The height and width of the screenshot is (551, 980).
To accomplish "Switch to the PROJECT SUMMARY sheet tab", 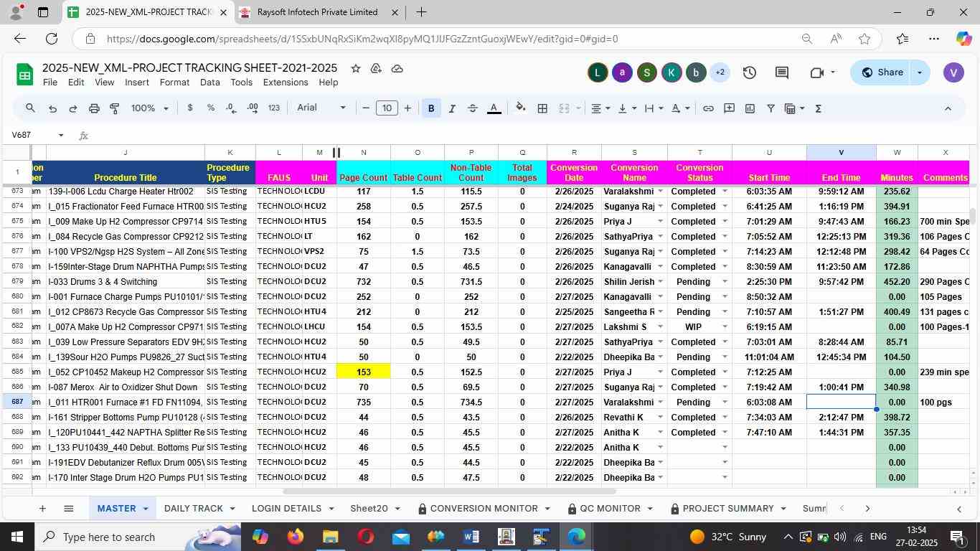I will 728,509.
